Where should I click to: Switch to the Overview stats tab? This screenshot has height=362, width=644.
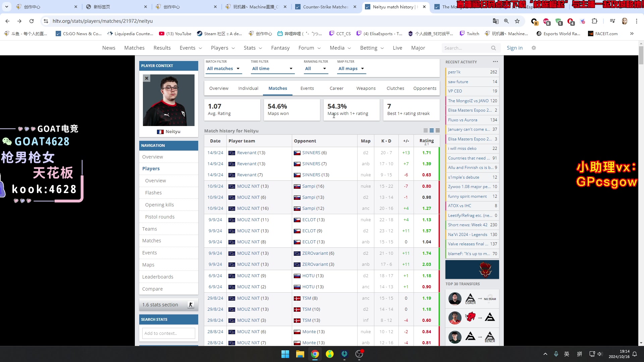219,88
